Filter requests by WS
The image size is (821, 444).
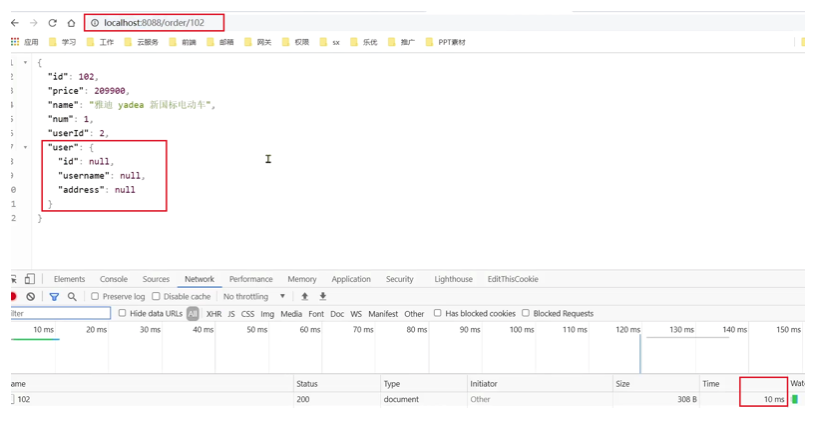tap(356, 314)
